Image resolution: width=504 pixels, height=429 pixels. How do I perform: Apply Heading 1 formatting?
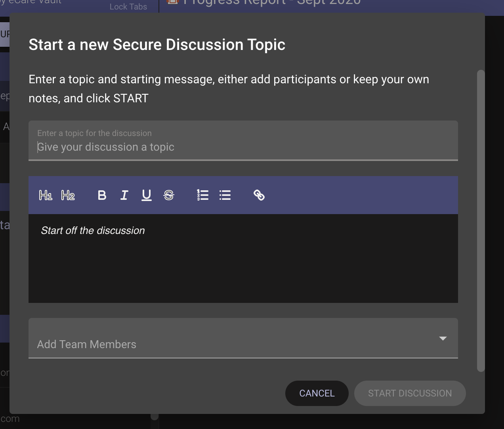pyautogui.click(x=46, y=195)
